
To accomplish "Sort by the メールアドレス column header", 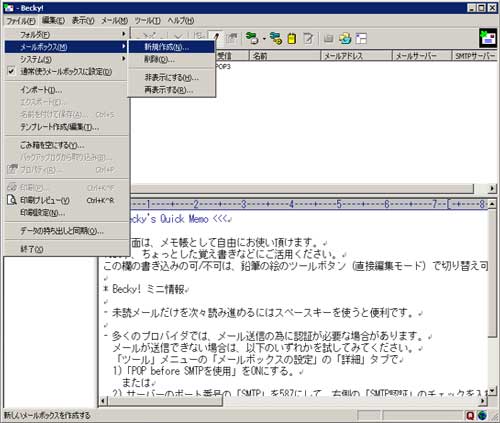I will coord(356,56).
